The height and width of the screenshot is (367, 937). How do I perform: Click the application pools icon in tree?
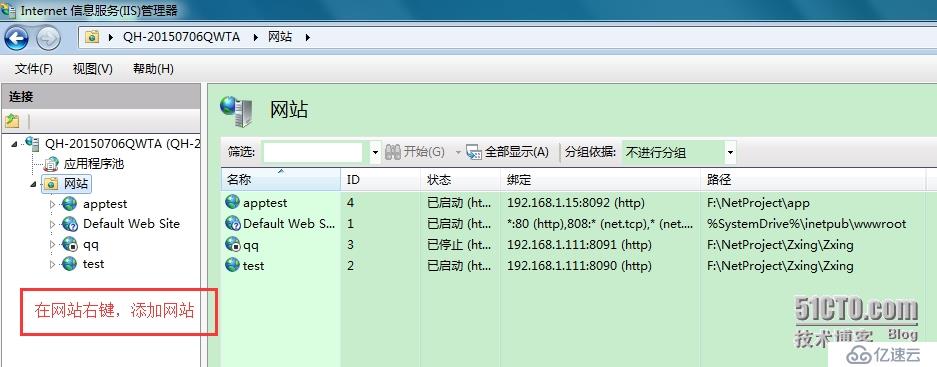[52, 164]
